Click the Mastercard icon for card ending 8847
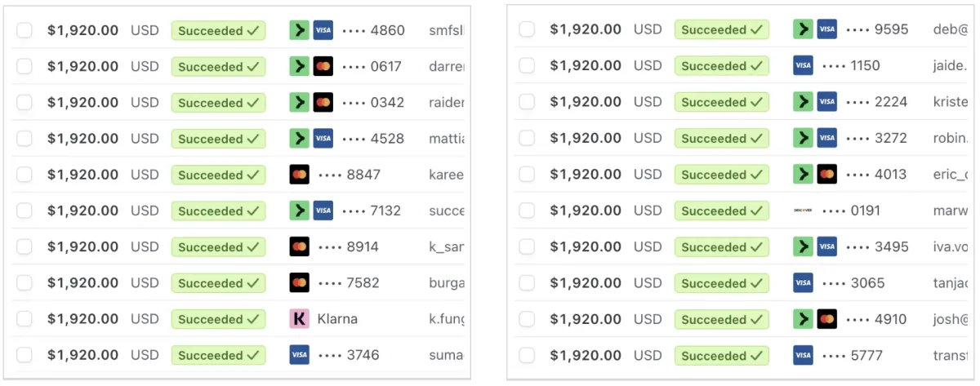The width and height of the screenshot is (980, 386). 300,175
